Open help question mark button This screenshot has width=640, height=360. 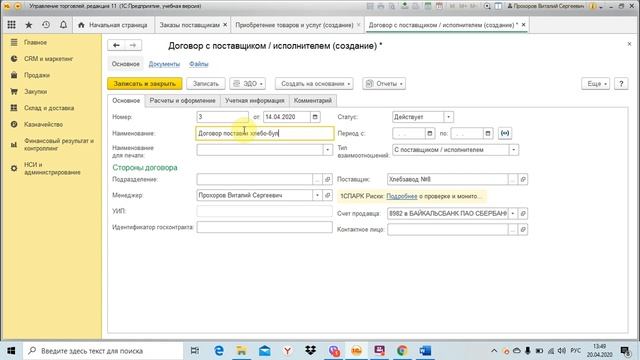click(621, 84)
